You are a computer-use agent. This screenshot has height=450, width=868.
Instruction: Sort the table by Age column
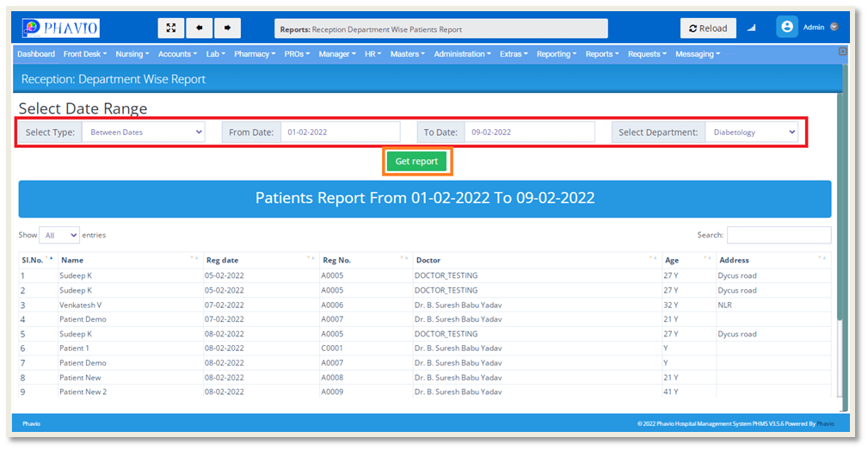707,258
